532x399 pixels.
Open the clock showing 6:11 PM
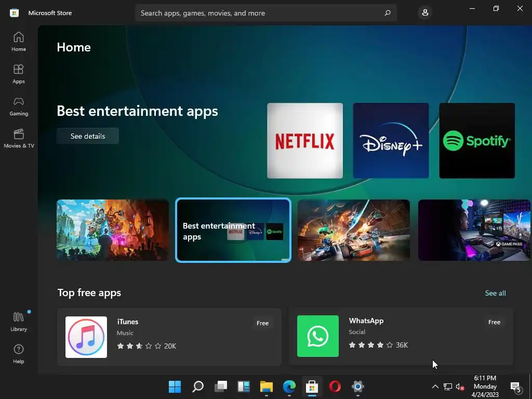(x=485, y=387)
